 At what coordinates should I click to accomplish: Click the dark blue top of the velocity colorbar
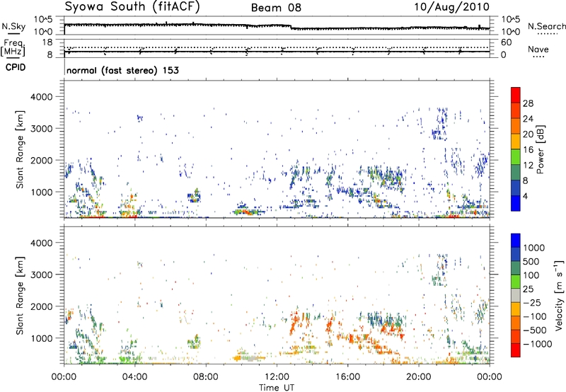pos(516,241)
